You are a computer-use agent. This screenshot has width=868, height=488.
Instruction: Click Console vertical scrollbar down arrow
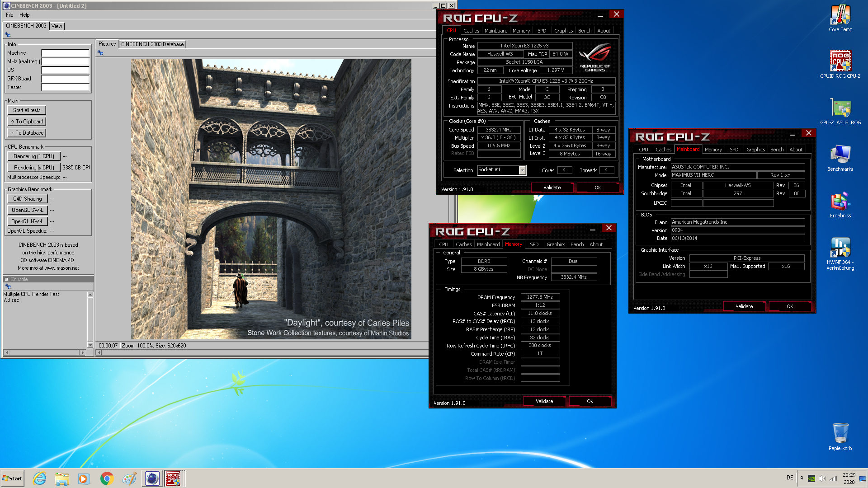coord(90,345)
